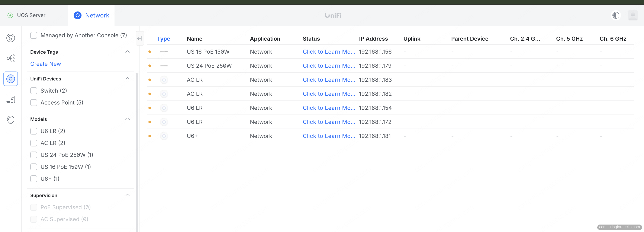Click the device icon for 192.168.1.172

(164, 122)
